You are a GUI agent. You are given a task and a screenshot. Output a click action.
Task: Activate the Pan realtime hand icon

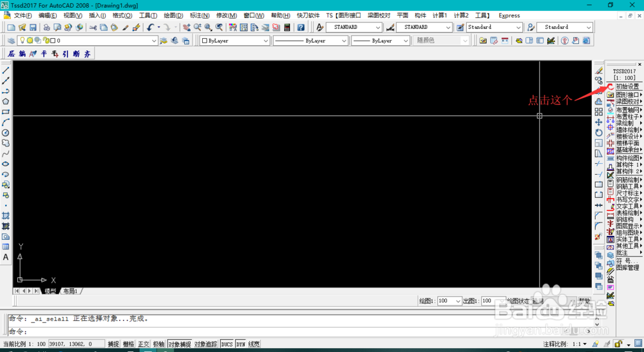click(x=187, y=27)
